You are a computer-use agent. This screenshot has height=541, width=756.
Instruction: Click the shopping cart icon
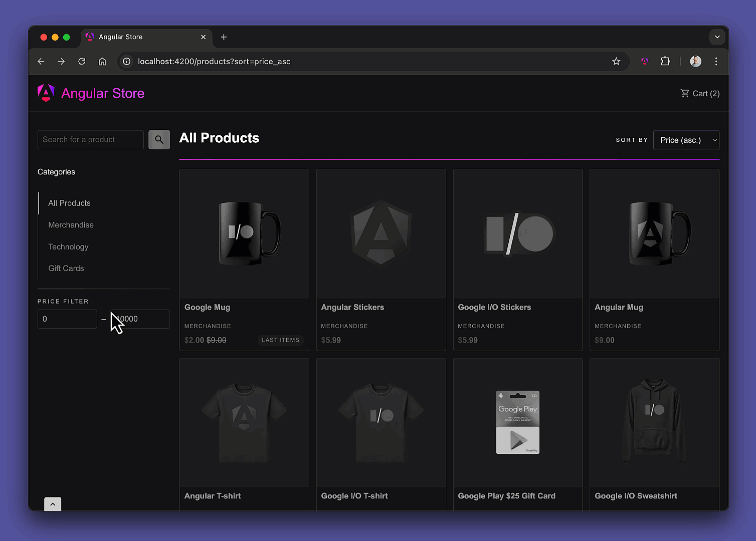(x=685, y=93)
